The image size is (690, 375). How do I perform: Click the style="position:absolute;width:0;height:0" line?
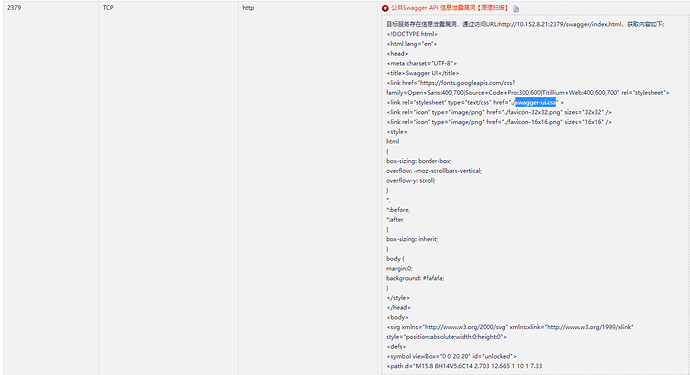point(446,337)
